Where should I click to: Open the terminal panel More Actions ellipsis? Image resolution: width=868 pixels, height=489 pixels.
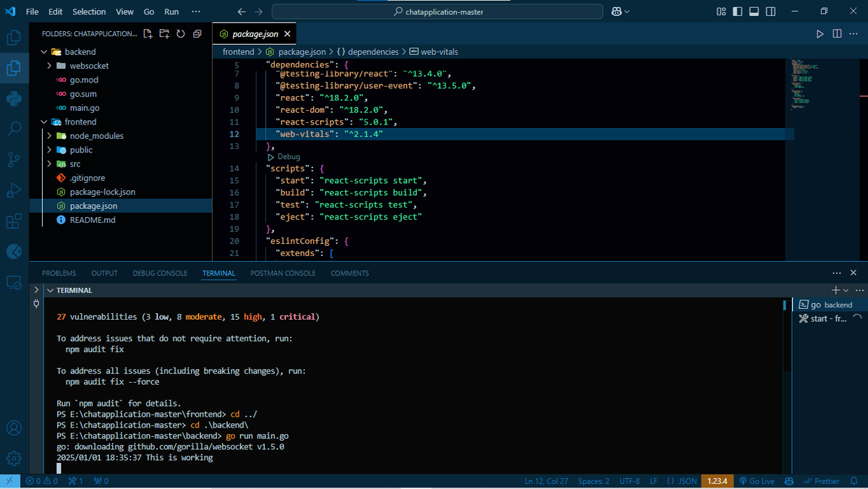coord(837,273)
